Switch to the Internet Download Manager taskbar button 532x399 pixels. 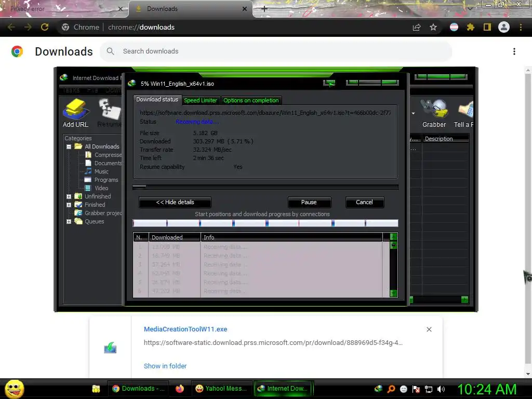[x=283, y=389]
